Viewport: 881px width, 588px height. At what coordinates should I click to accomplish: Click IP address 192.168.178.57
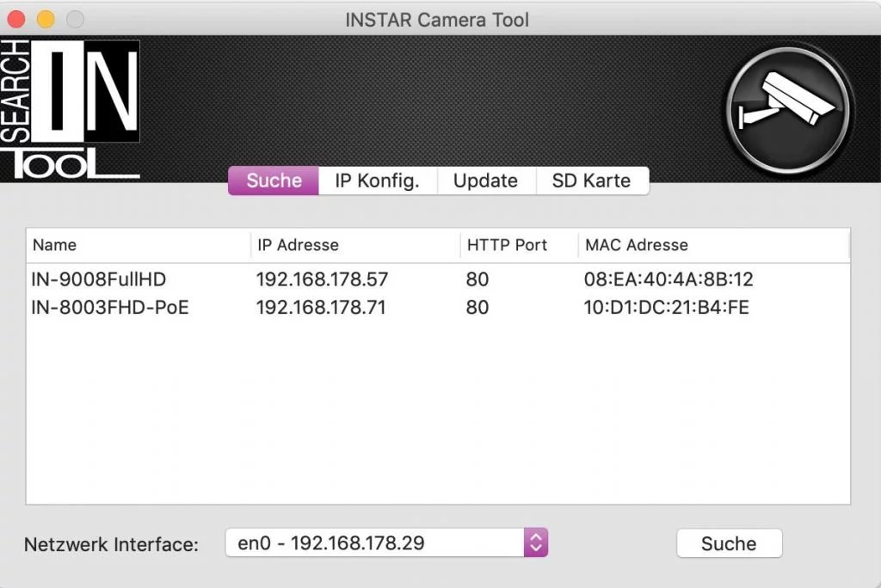pos(322,279)
